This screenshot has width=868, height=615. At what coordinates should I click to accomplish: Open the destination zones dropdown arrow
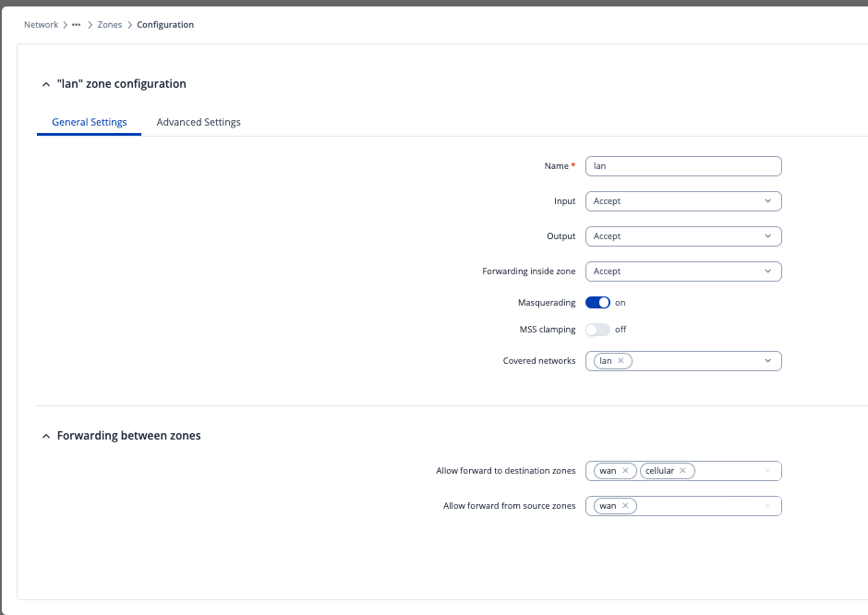767,471
